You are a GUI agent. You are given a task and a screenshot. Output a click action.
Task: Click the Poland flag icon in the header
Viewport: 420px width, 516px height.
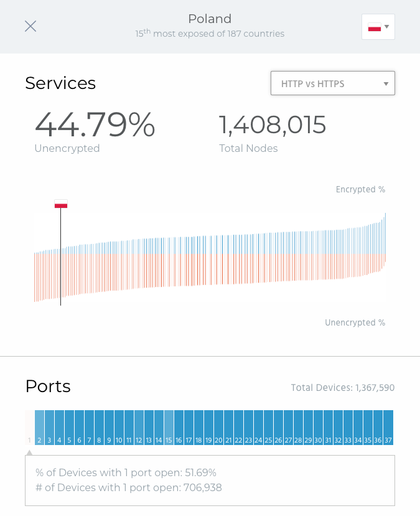pos(375,27)
